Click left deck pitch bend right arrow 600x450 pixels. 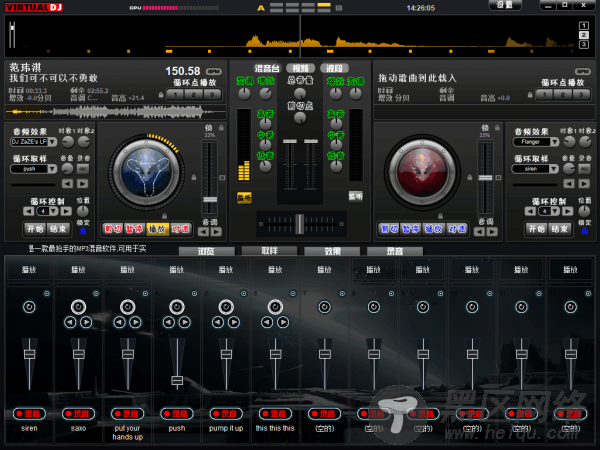coord(216,232)
